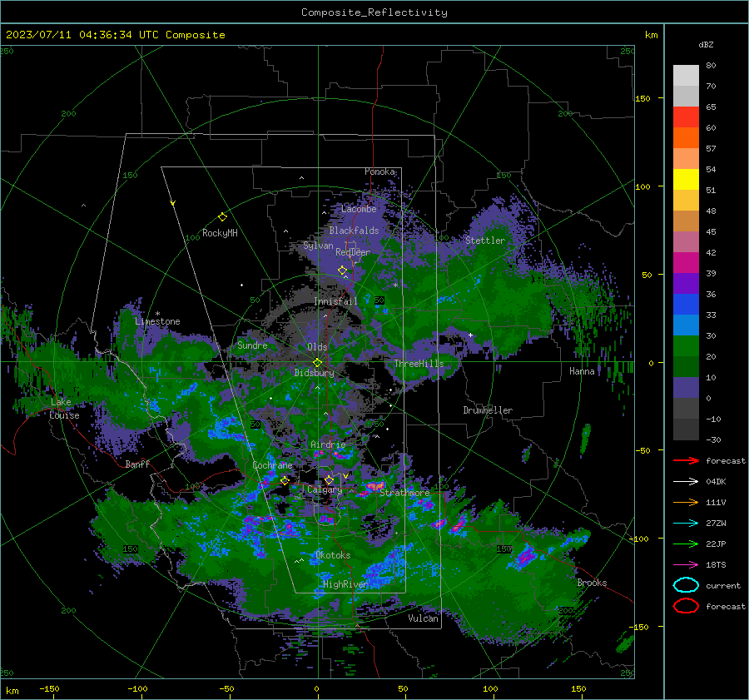Select the cyan current ellipse icon
The height and width of the screenshot is (700, 749).
click(686, 585)
